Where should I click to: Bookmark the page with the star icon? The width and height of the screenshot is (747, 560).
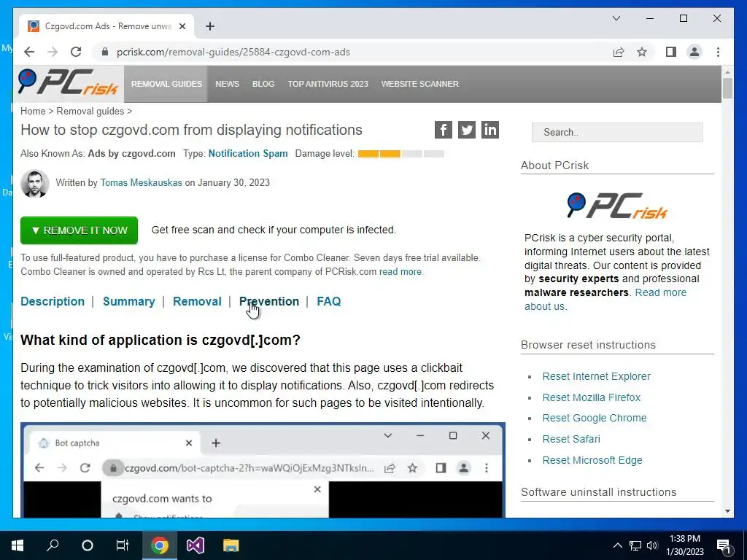pyautogui.click(x=642, y=52)
